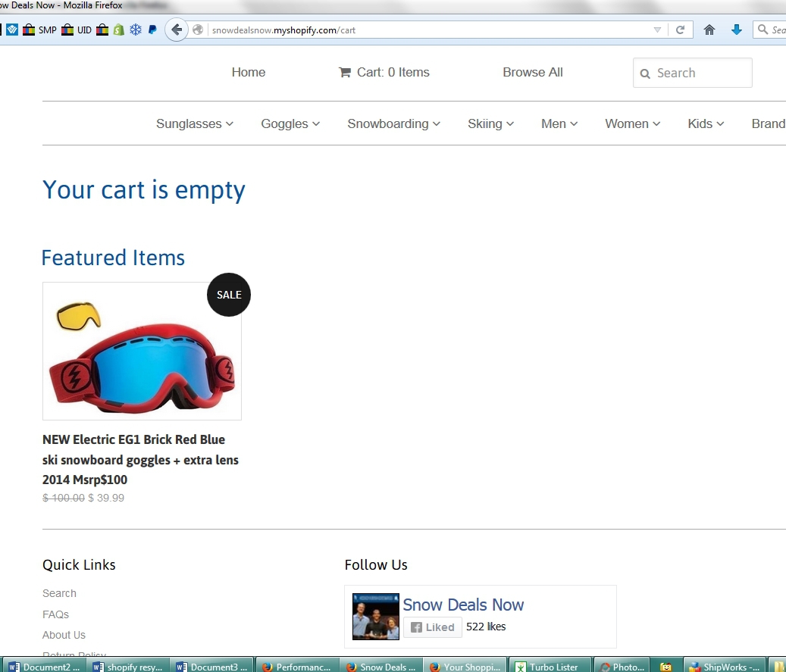Switch to Your Shoppi... Firefox taskbar item

click(465, 666)
